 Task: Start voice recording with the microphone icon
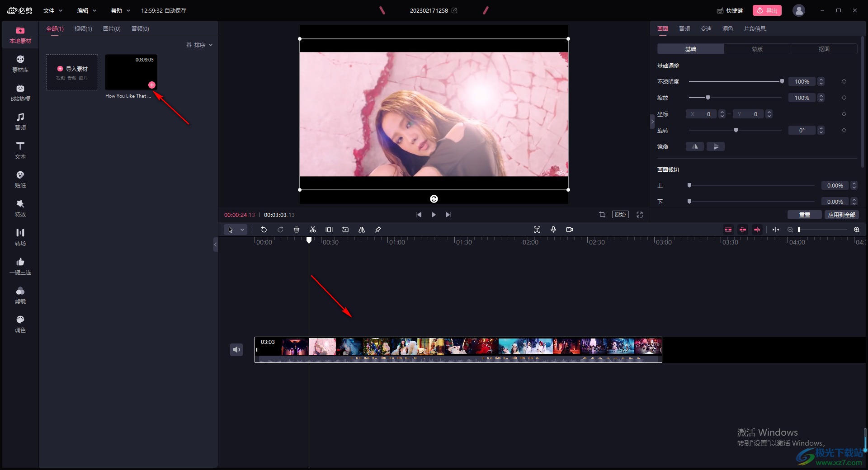click(553, 230)
